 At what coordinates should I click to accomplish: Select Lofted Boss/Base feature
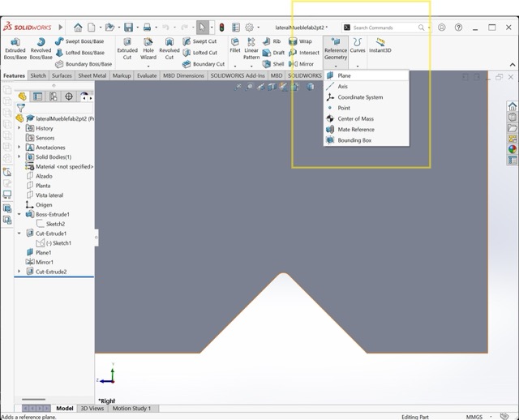79,53
